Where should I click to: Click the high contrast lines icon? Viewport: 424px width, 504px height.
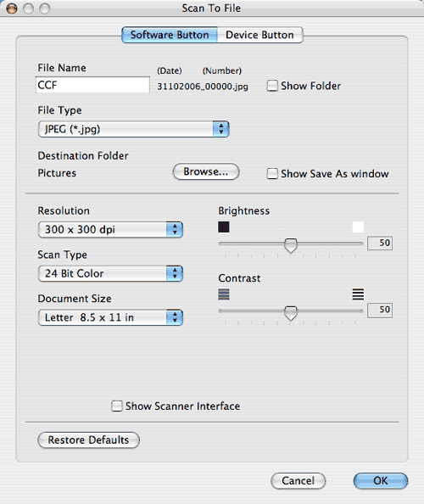pos(358,294)
